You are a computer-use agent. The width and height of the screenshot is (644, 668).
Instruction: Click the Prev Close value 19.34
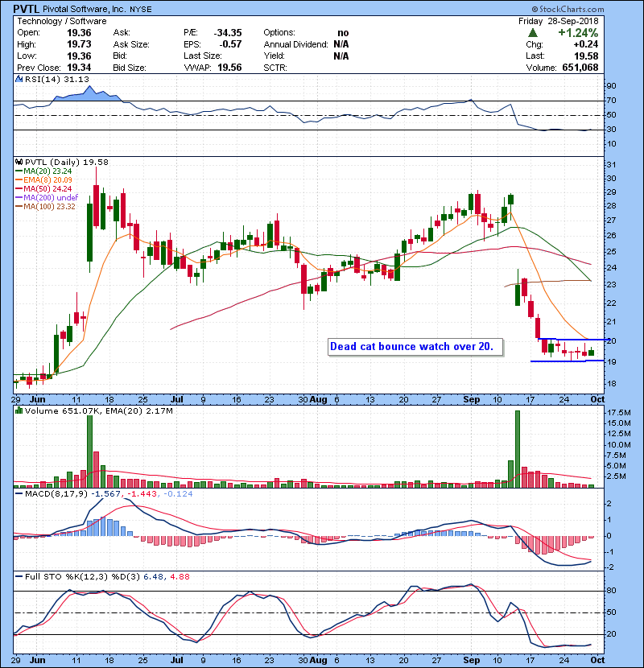(79, 68)
